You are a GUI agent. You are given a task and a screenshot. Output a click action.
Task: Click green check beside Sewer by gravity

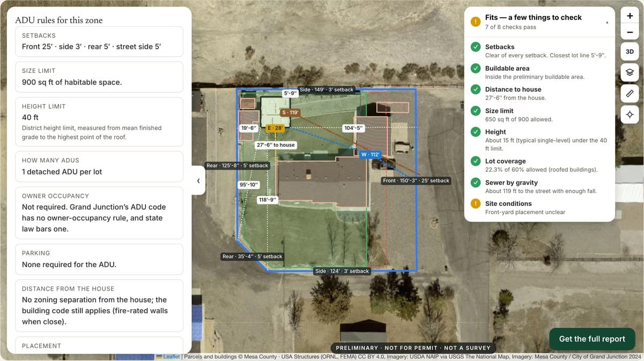click(x=475, y=182)
